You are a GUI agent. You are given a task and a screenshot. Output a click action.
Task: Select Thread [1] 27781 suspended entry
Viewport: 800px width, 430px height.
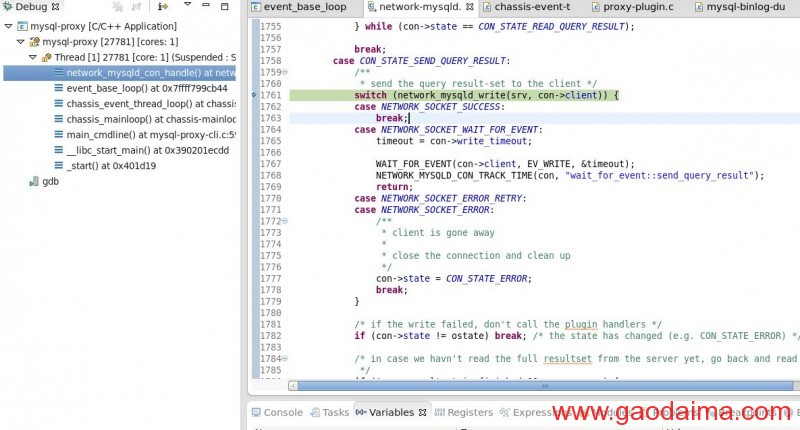[x=145, y=57]
